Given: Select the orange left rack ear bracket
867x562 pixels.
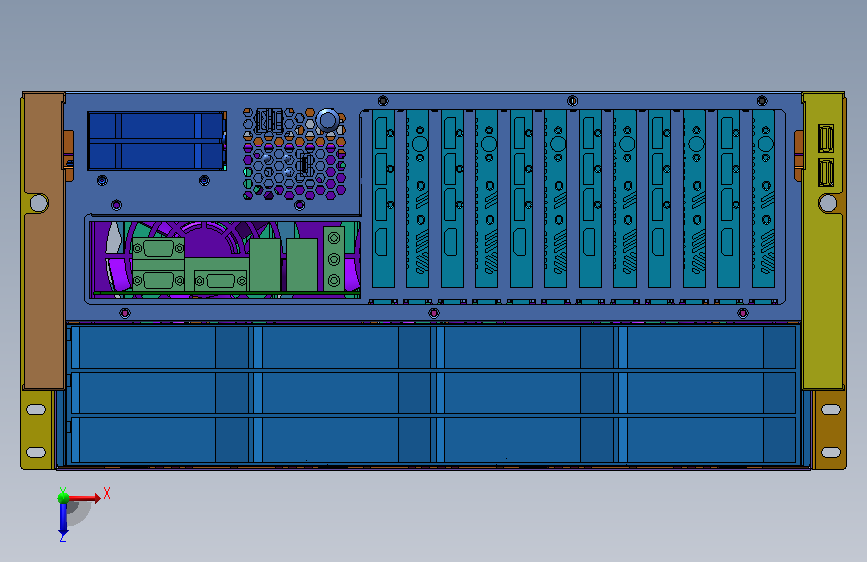Looking at the screenshot, I should tap(44, 241).
